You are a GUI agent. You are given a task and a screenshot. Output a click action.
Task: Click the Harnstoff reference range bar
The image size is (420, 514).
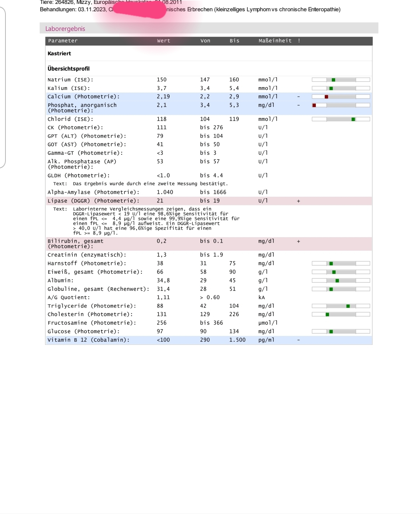(341, 264)
